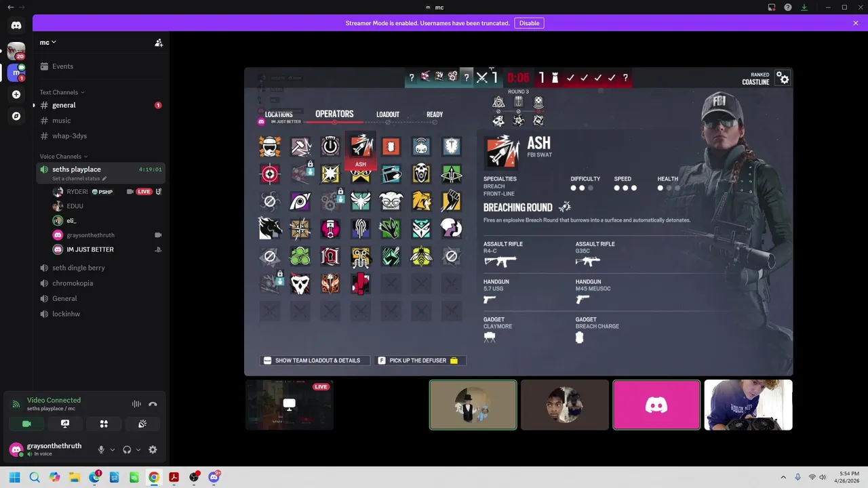Click IM JUST BETTER in voice list
The height and width of the screenshot is (488, 868).
[107, 249]
